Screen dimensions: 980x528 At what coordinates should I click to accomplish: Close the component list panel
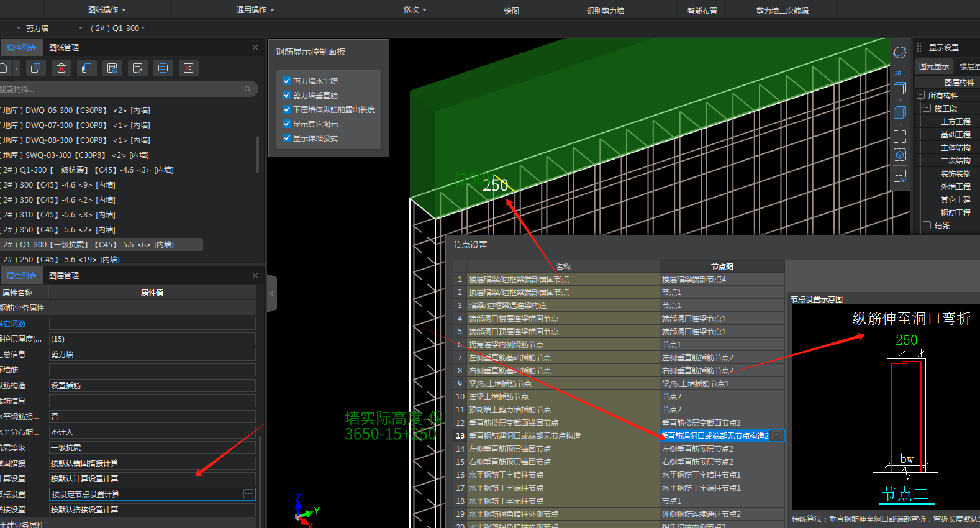tap(255, 47)
